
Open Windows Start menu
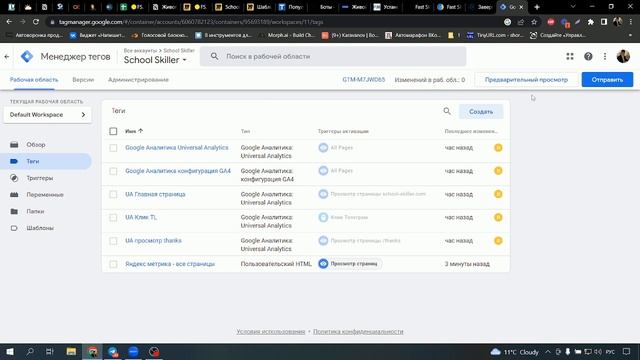point(10,351)
